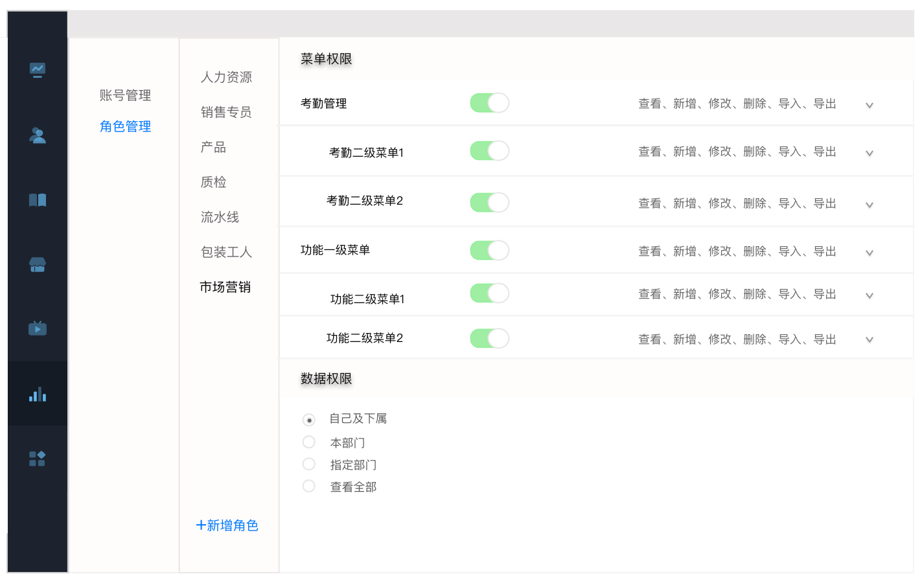Turn off the 考勤二级菜单2 switch
The width and height of the screenshot is (924, 583).
click(490, 203)
